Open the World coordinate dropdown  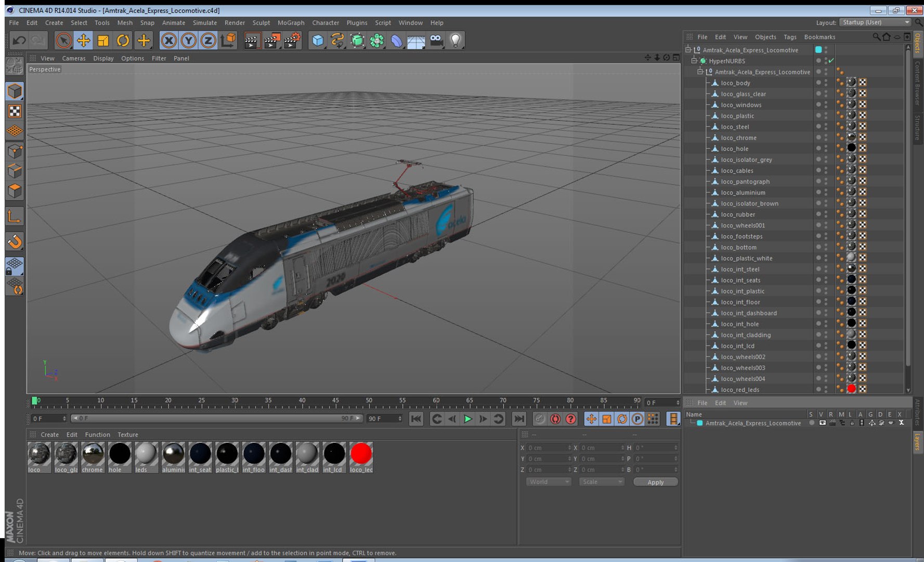pyautogui.click(x=549, y=482)
